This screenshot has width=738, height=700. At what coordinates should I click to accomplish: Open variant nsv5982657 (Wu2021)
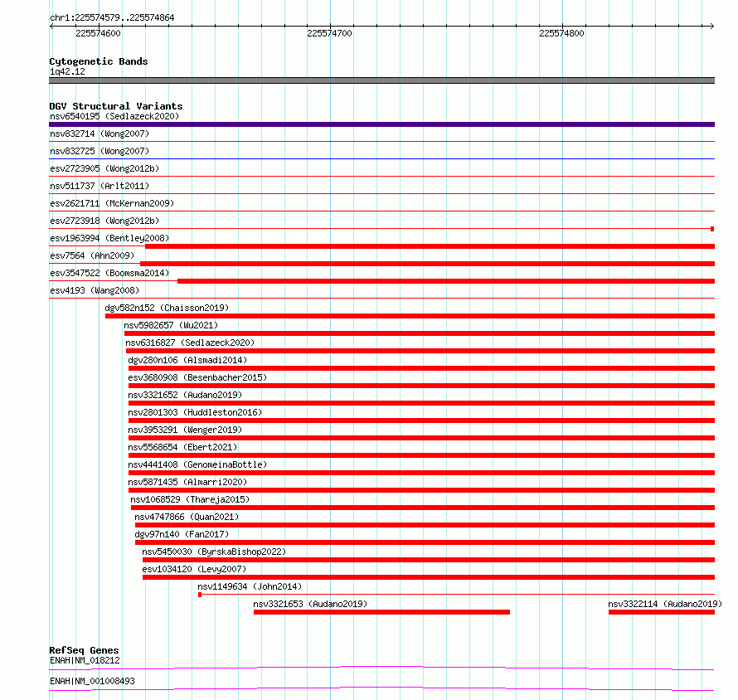[x=171, y=325]
